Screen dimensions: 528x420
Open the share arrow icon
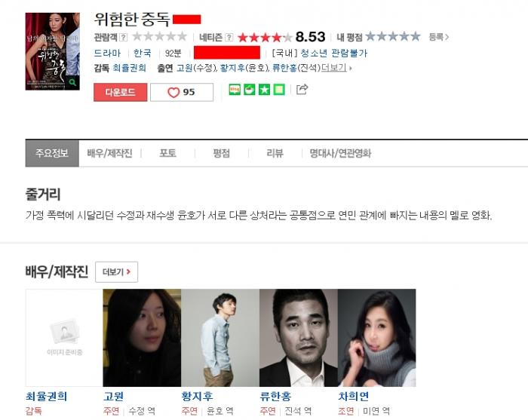pos(302,89)
